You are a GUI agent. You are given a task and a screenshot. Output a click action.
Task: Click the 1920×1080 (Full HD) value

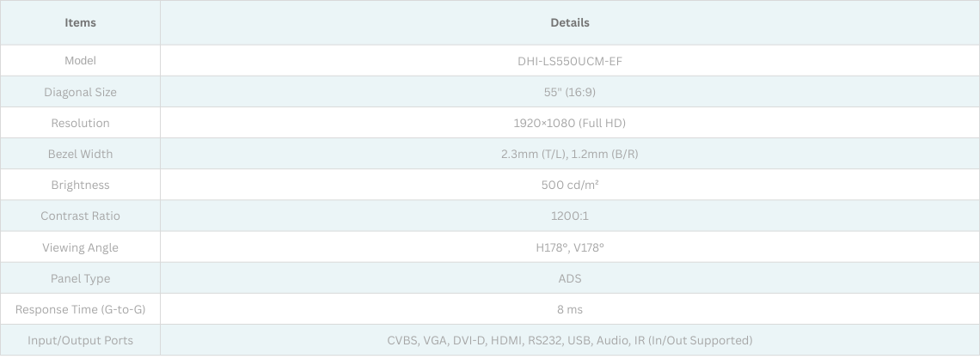coord(569,123)
